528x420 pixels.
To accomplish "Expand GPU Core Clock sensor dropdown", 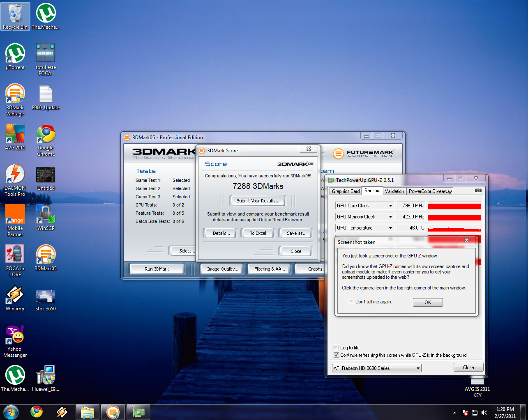I will [390, 206].
